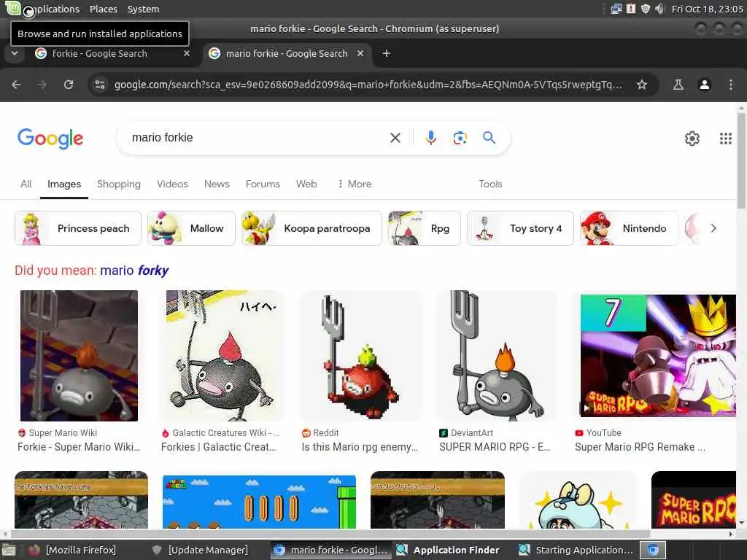Open the Chrome Labs flask icon
Image resolution: width=747 pixels, height=560 pixels.
[678, 85]
